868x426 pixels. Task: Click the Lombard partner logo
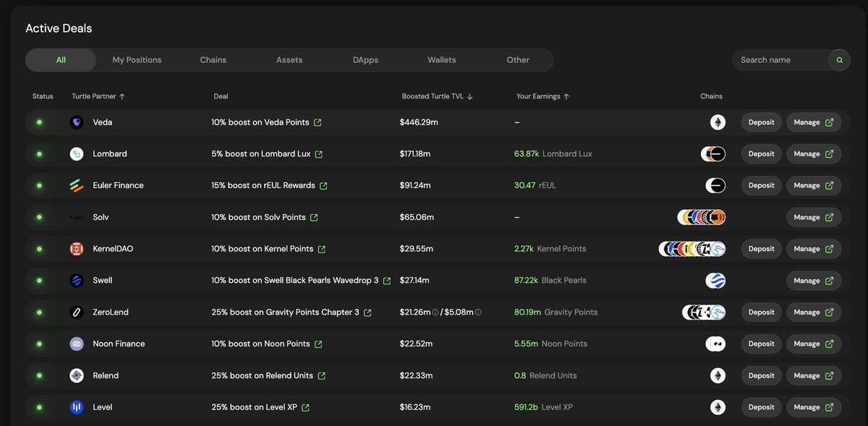tap(77, 154)
